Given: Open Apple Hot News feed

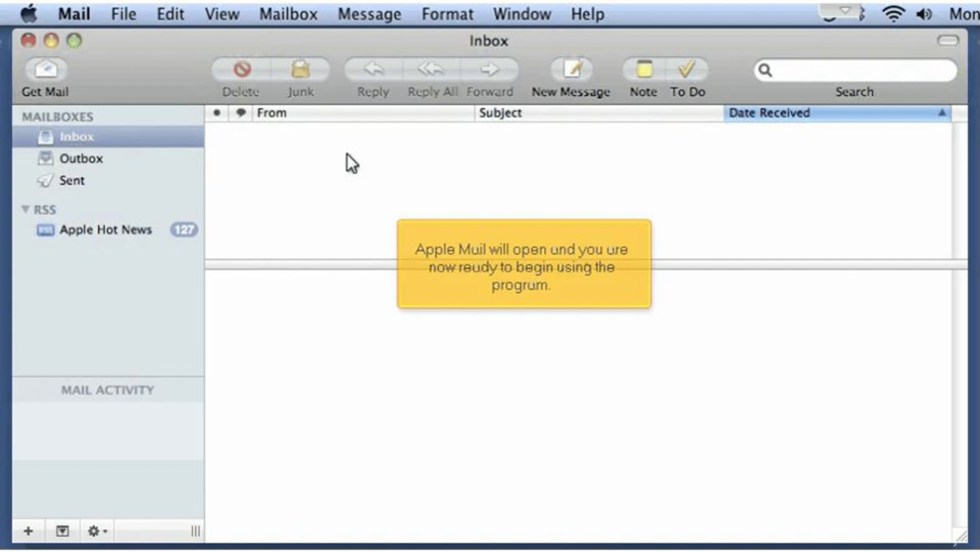Looking at the screenshot, I should point(105,230).
